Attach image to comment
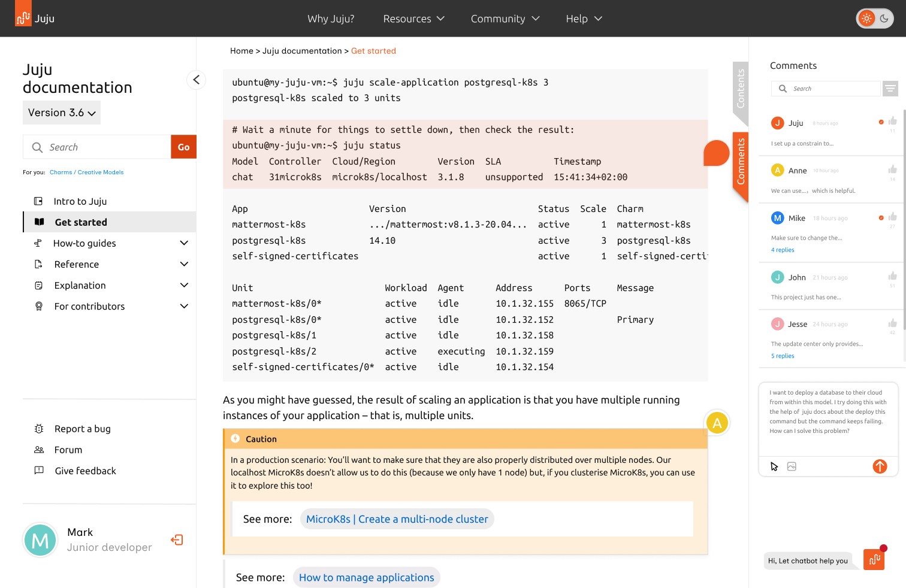The height and width of the screenshot is (588, 906). [792, 466]
